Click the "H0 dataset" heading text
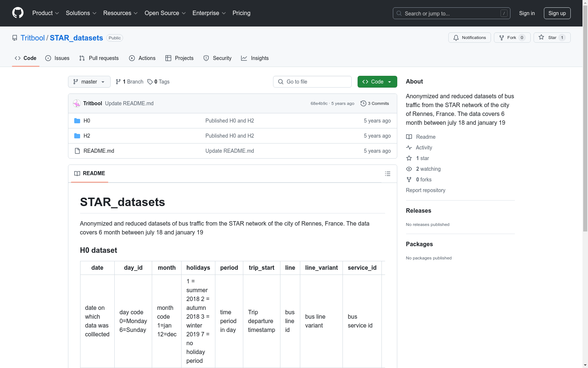 pos(98,250)
